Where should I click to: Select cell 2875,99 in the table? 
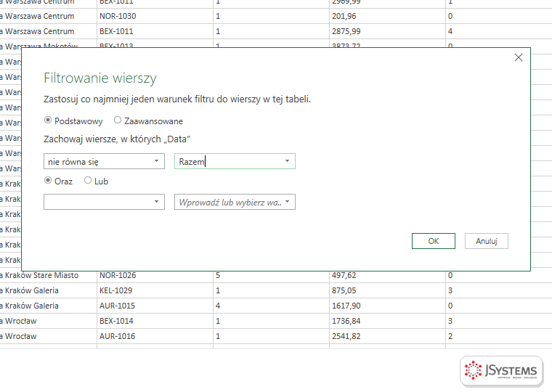pos(387,31)
